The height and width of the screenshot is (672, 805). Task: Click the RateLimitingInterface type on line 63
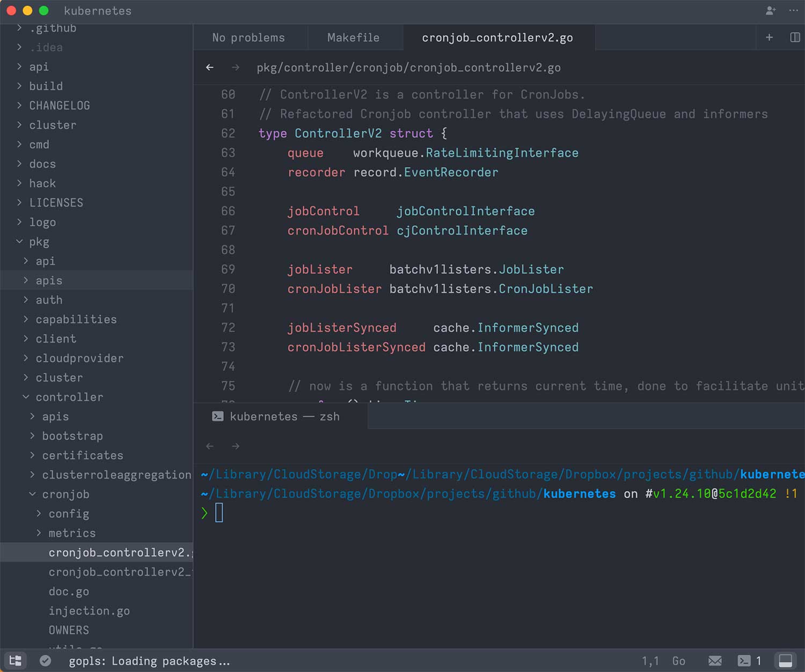click(x=502, y=153)
